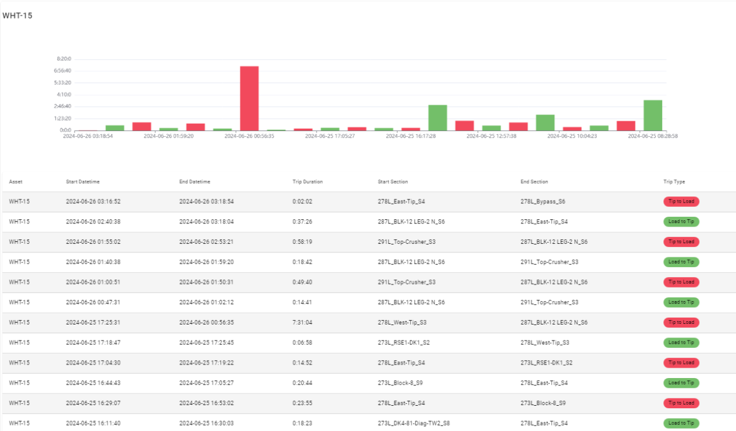Click end datetime 2024-06-26 02:53:21
736x431 pixels.
coord(207,242)
